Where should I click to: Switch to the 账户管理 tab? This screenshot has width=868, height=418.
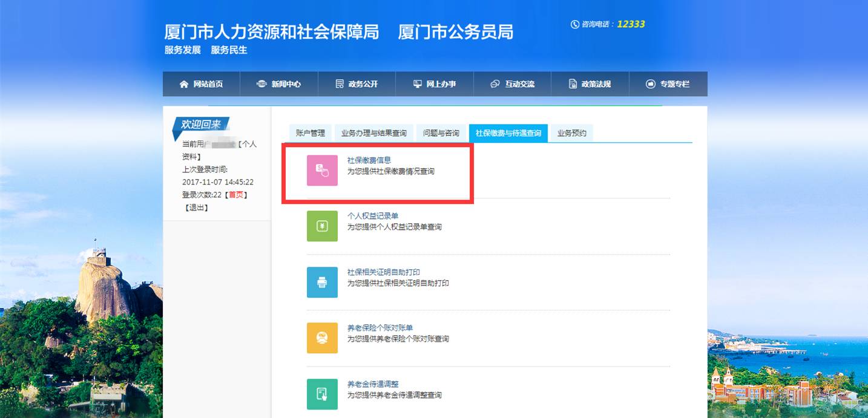pyautogui.click(x=311, y=133)
